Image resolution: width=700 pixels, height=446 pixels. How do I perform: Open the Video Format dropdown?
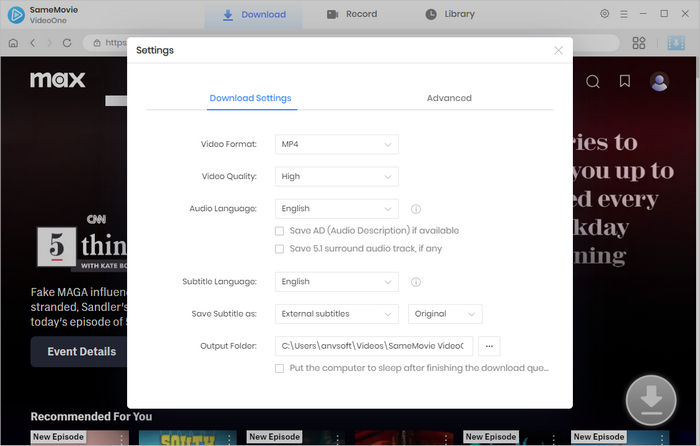[x=337, y=144]
